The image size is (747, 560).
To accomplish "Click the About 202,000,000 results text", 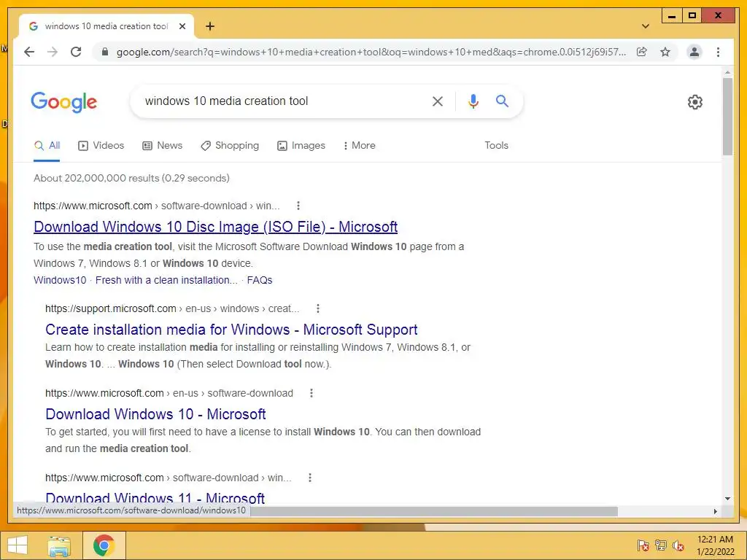I will 131,178.
